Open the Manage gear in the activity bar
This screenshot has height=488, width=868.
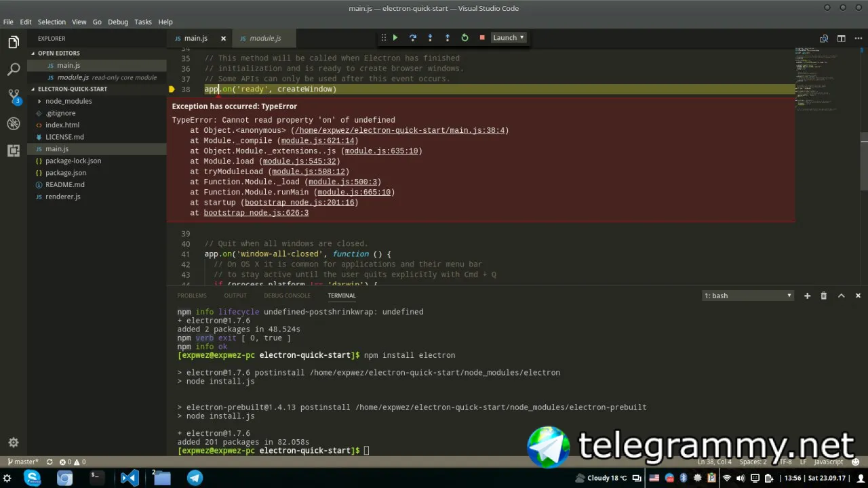[x=13, y=443]
